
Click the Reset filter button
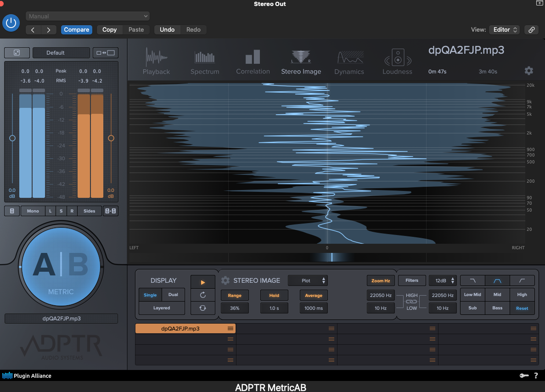coord(522,308)
